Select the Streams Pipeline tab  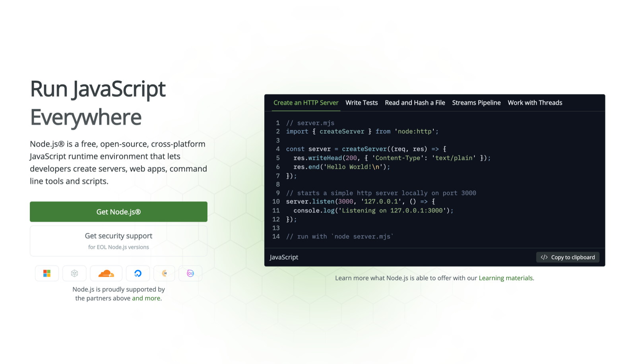point(476,103)
